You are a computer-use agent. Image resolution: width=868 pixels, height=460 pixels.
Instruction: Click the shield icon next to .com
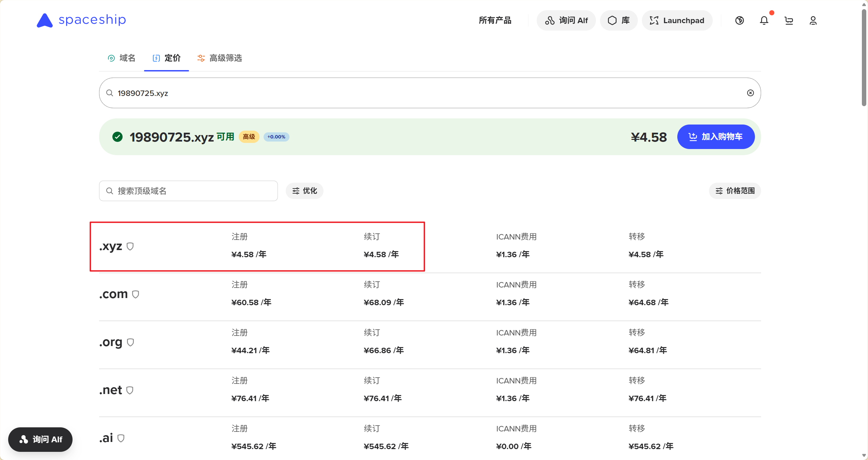[136, 294]
